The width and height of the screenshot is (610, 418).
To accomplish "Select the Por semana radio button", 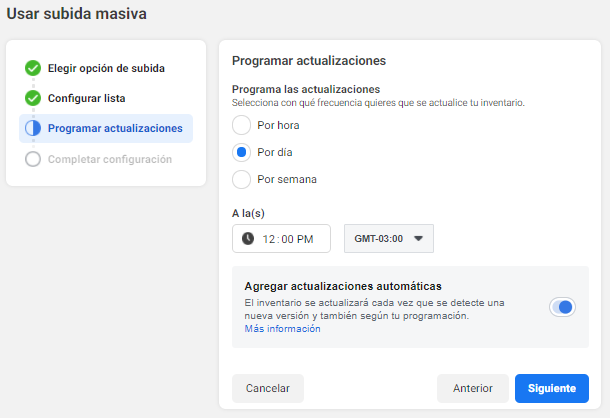I will [x=241, y=179].
